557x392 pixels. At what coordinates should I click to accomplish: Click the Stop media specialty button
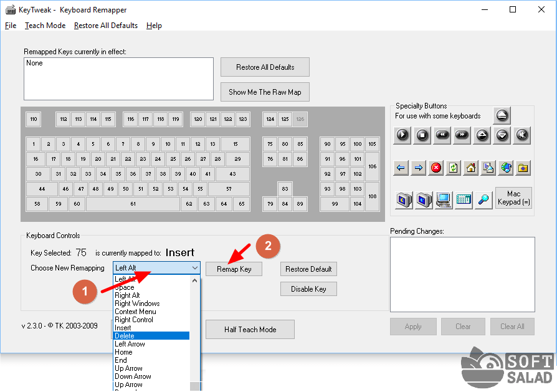pos(422,134)
